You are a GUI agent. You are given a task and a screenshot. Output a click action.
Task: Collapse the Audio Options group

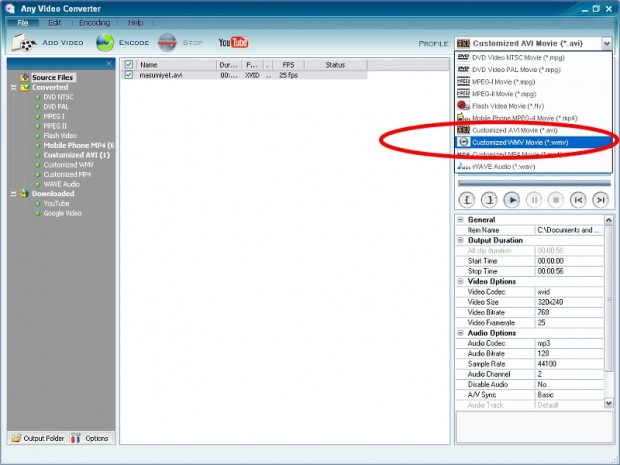461,333
